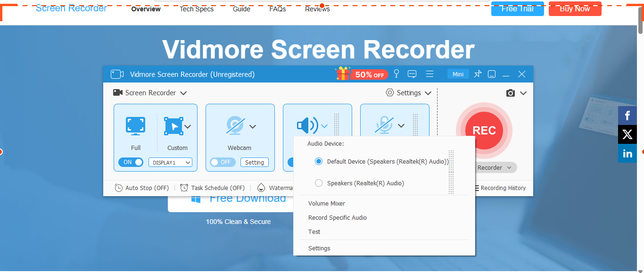644x273 pixels.
Task: Click the Watermark droplet icon
Action: point(261,188)
